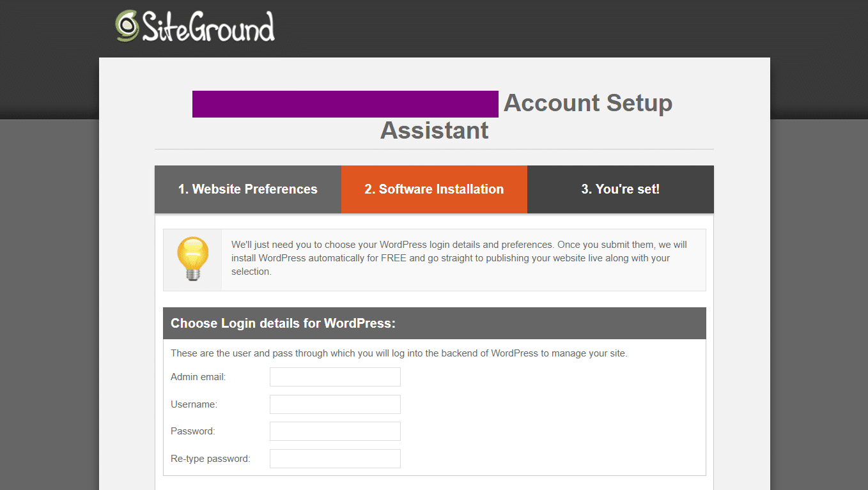Select the Password input field
The width and height of the screenshot is (868, 490).
(x=335, y=431)
